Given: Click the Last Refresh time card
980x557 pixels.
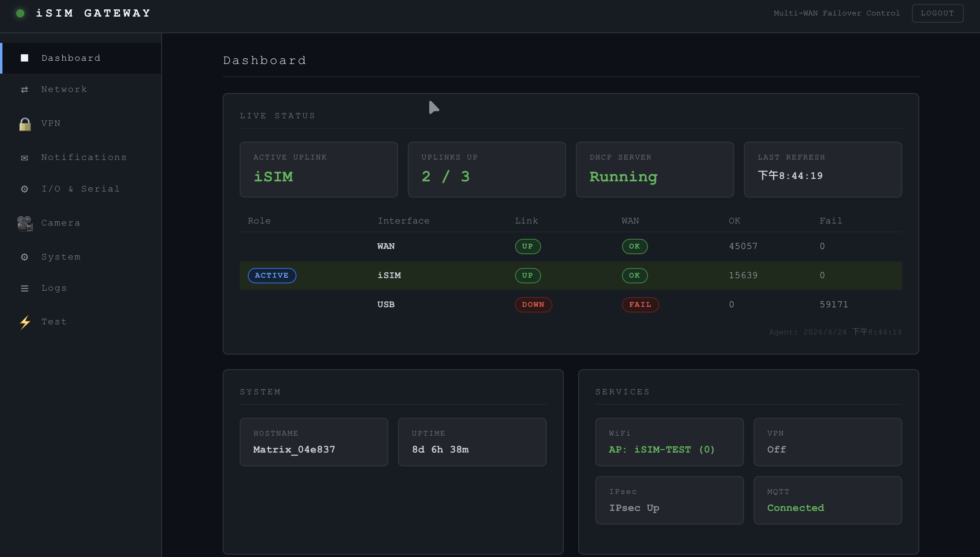Looking at the screenshot, I should point(823,169).
